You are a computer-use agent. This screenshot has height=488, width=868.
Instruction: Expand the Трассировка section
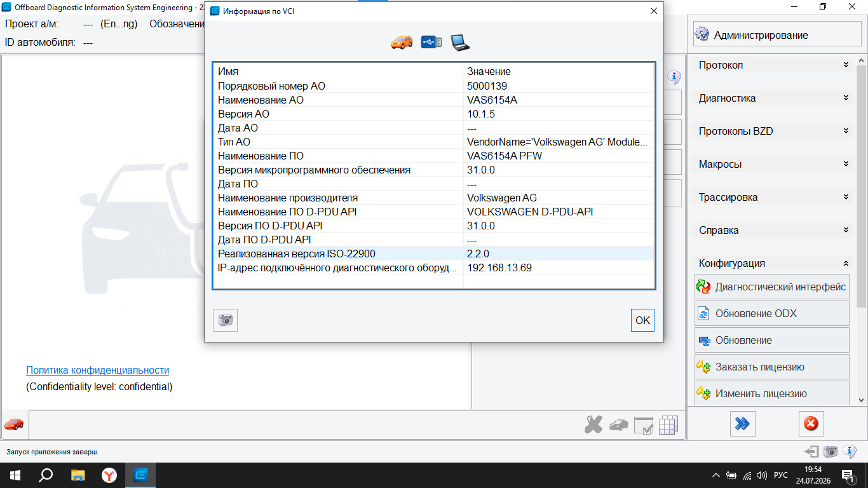click(x=774, y=197)
